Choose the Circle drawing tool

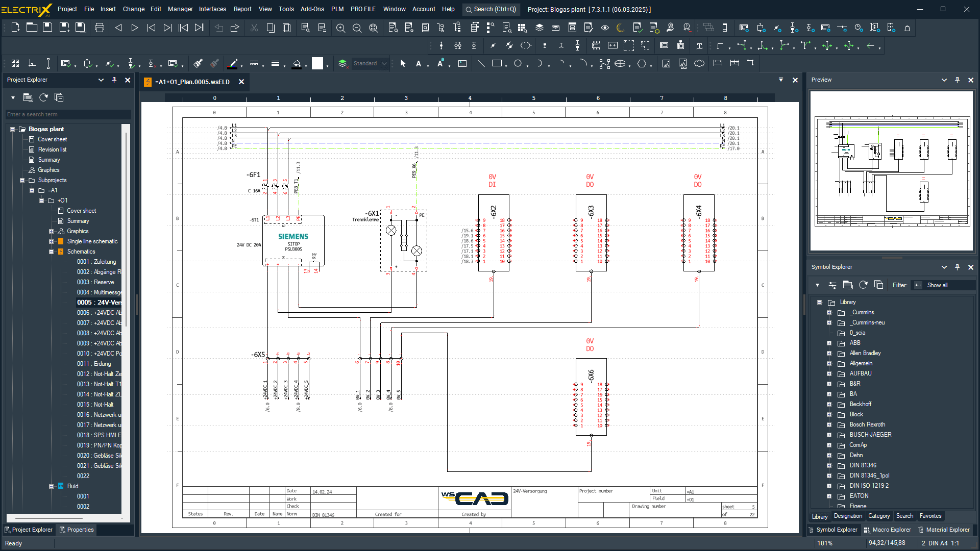518,63
